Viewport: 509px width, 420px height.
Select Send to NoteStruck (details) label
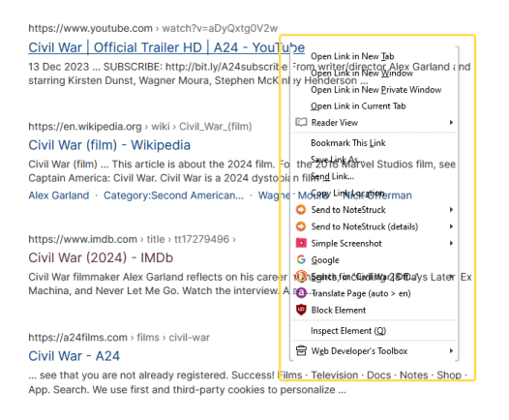tap(365, 226)
